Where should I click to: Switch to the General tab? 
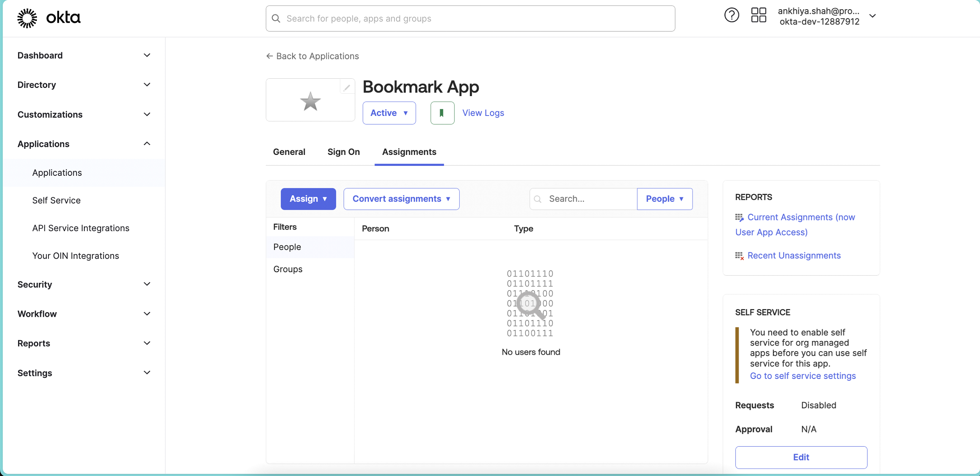(x=289, y=152)
